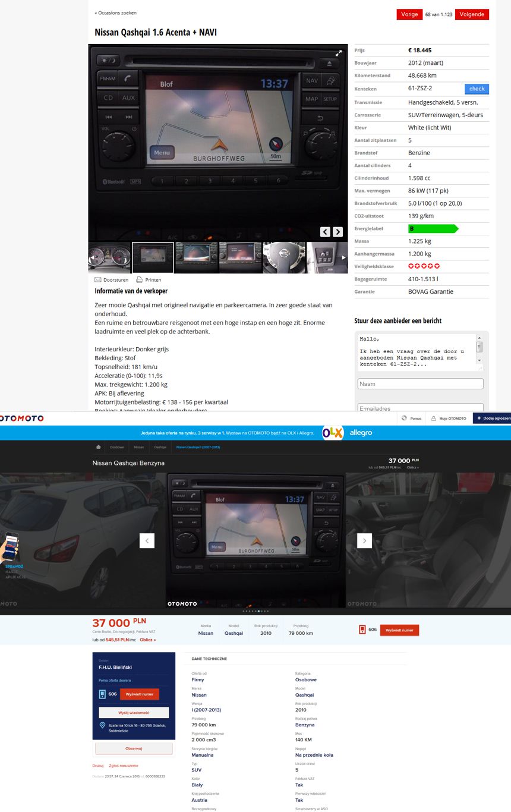
Task: Click the allegro logo in banner
Action: [x=361, y=433]
